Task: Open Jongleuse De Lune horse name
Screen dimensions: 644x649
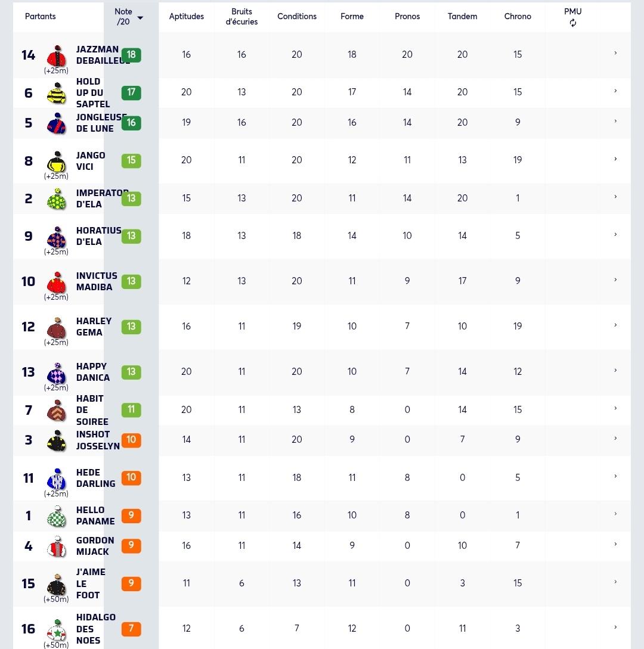Action: point(101,123)
